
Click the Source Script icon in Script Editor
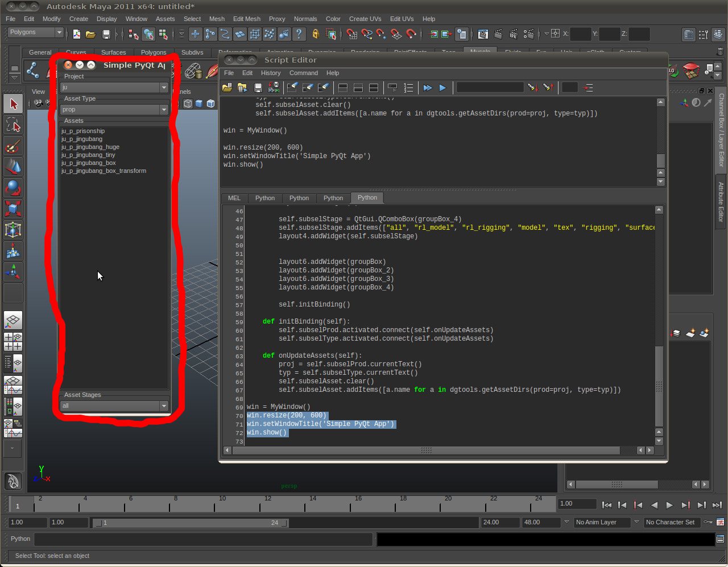click(x=242, y=88)
